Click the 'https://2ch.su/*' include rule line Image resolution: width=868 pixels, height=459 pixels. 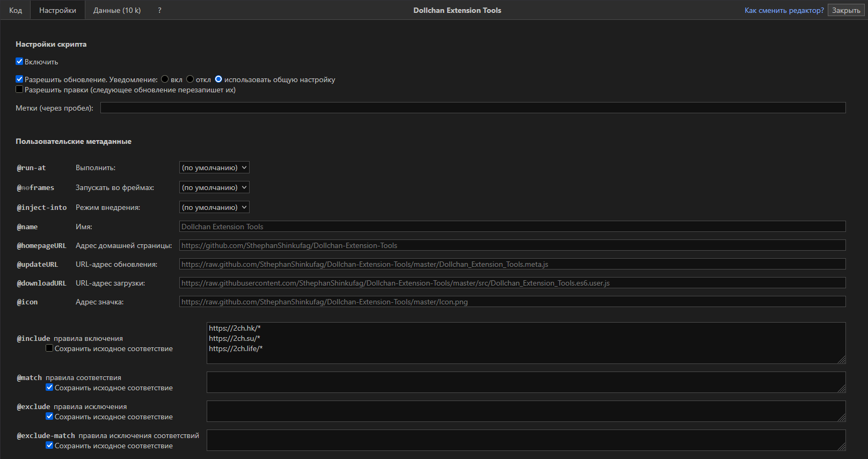point(235,338)
